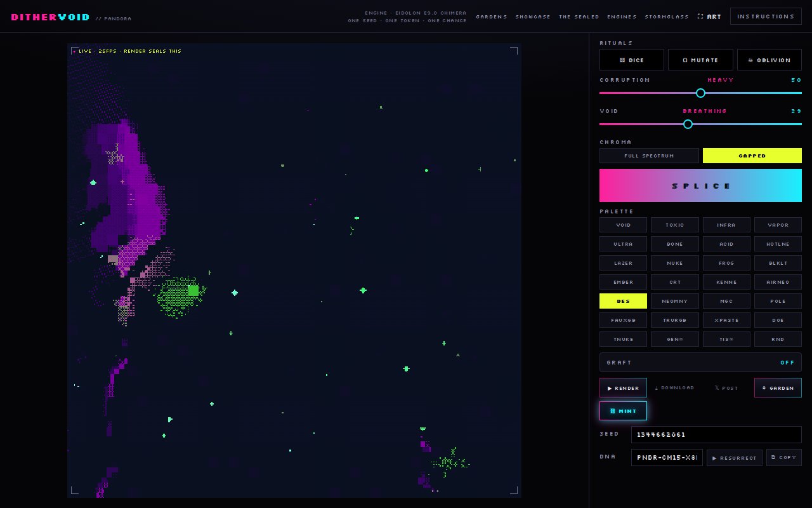Open the Gardens nav page
812x508 pixels.
point(492,17)
